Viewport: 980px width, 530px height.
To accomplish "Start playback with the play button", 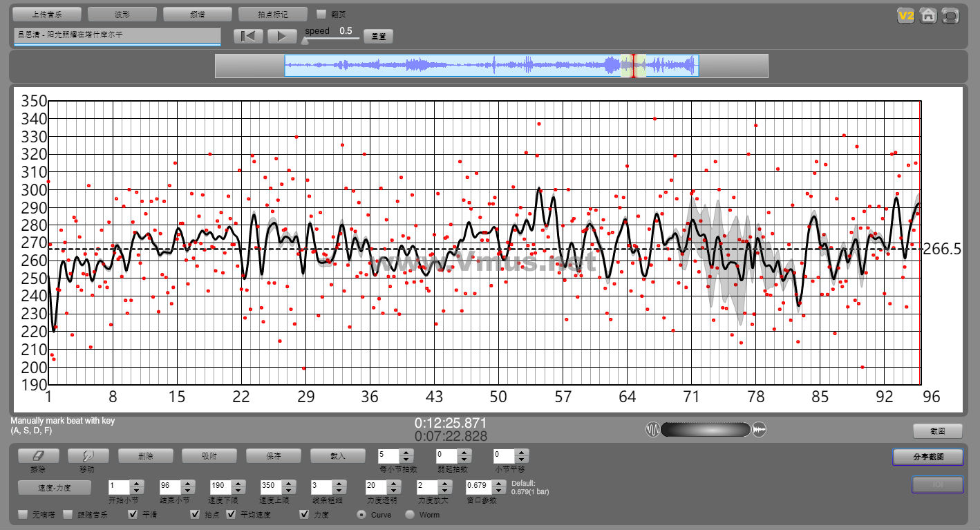I will [x=282, y=37].
